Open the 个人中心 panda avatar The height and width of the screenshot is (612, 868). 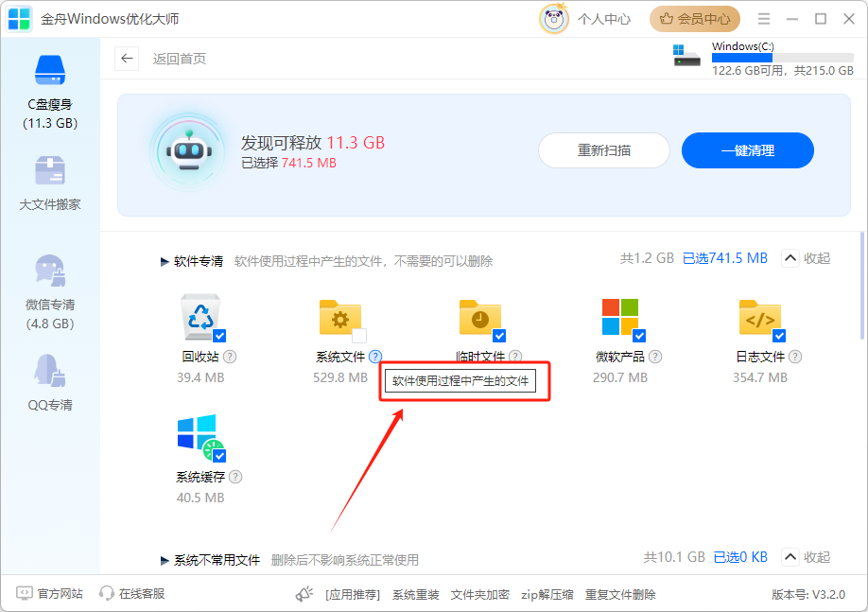click(x=553, y=19)
